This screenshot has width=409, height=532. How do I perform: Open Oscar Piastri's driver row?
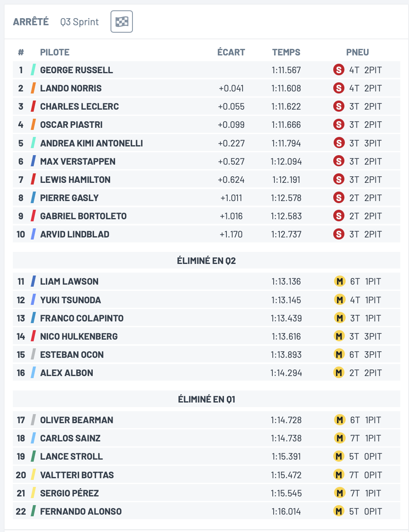207,125
